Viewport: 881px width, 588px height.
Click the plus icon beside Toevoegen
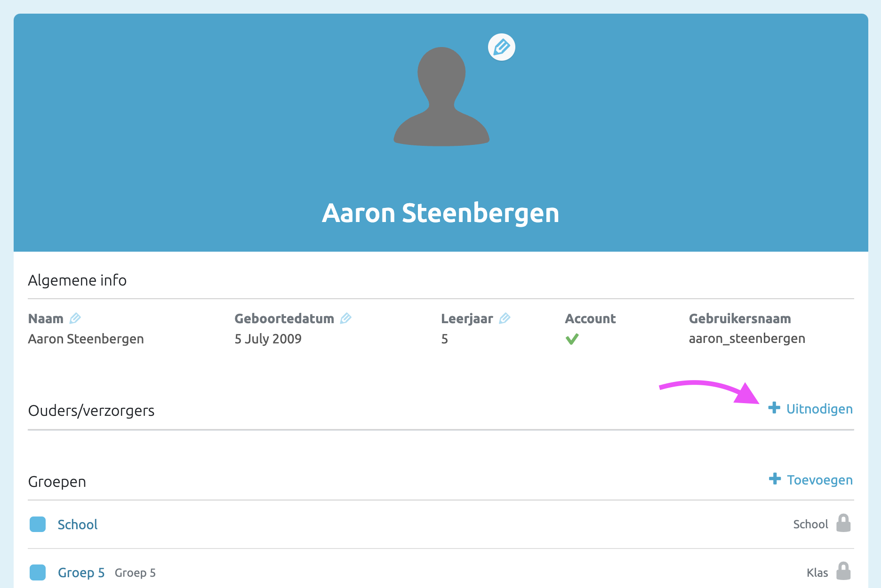pos(775,479)
